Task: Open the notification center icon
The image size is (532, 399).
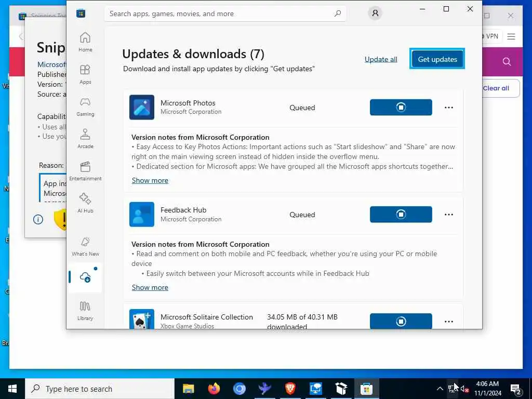Action: [516, 389]
